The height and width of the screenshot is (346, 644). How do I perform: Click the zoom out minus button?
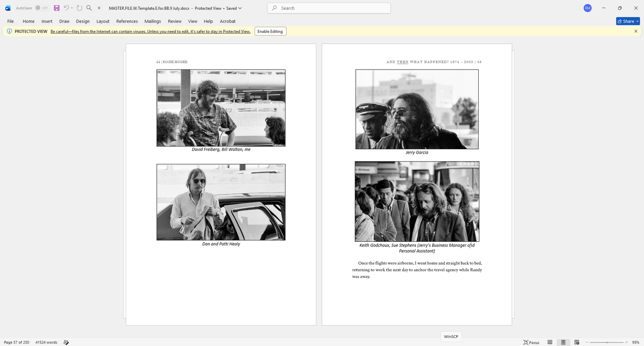[x=587, y=342]
